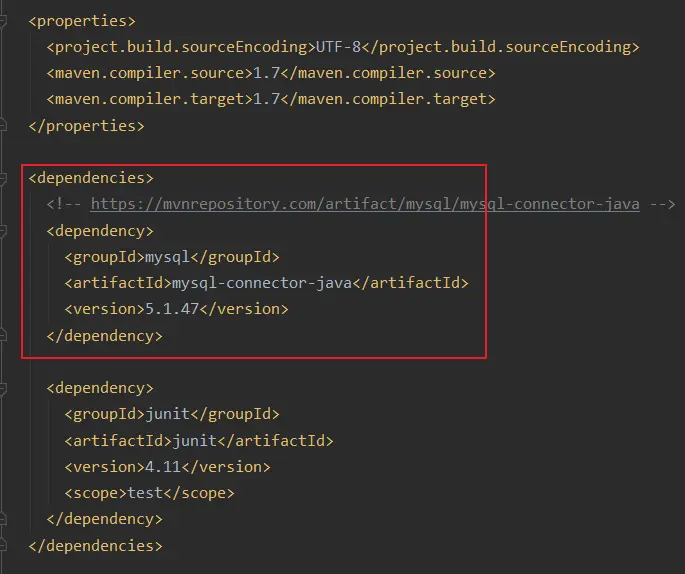Collapse the junit dependency block fold marker
685x574 pixels.
pyautogui.click(x=3, y=388)
